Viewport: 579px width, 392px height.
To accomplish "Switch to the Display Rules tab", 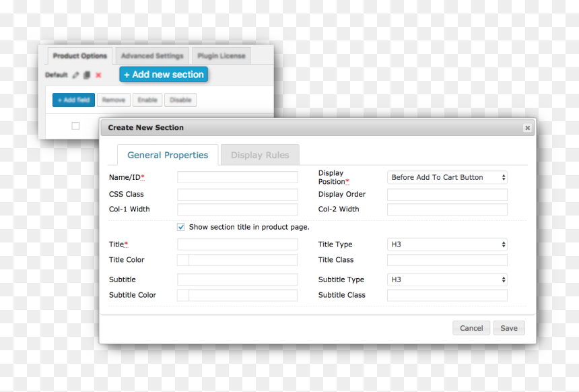I will tap(260, 155).
